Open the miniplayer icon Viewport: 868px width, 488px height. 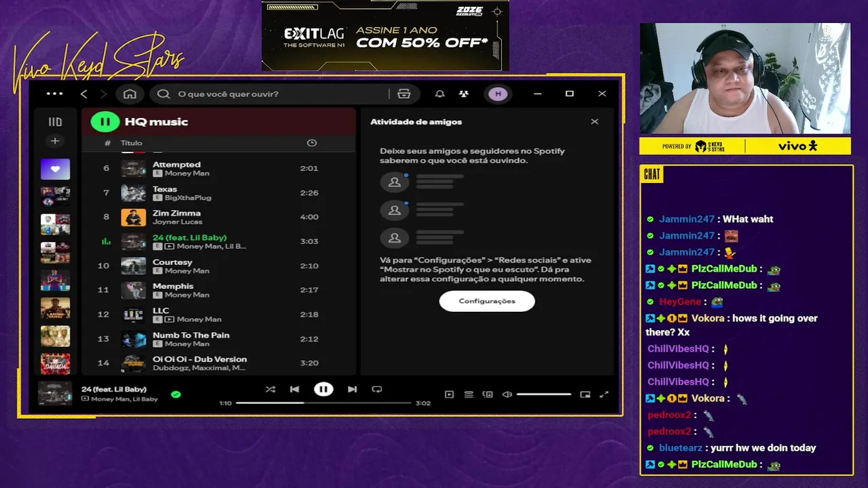(585, 394)
